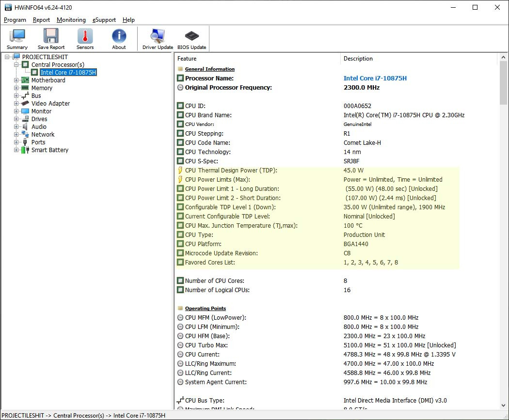
Task: Expand the Video Adapter tree node
Action: pos(16,104)
